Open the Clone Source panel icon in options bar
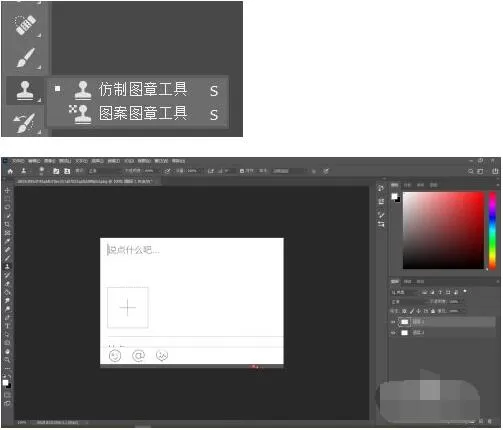 [x=67, y=171]
